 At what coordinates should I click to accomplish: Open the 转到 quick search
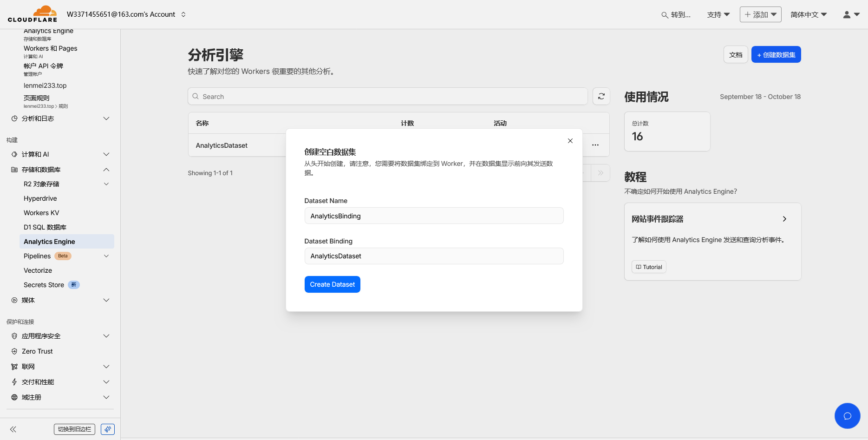676,14
